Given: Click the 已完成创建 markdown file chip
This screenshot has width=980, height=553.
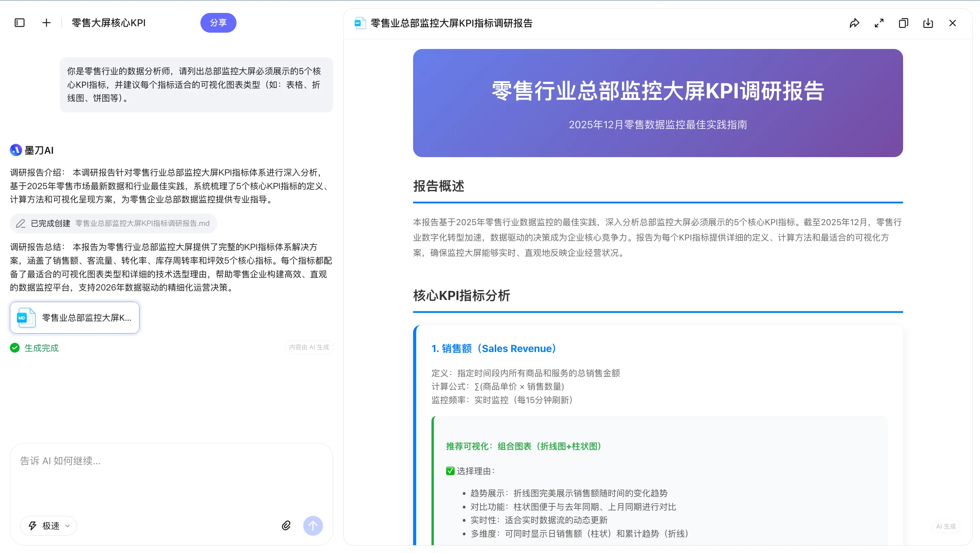Looking at the screenshot, I should tap(113, 223).
